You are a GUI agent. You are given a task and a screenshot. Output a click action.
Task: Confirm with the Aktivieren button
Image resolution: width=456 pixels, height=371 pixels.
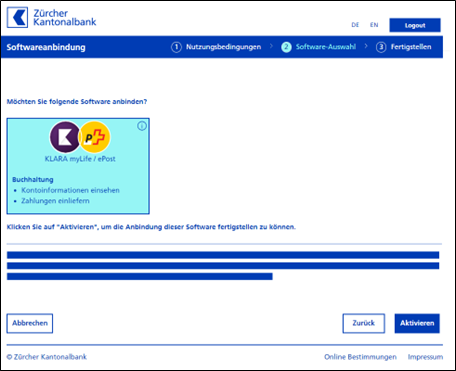point(417,323)
